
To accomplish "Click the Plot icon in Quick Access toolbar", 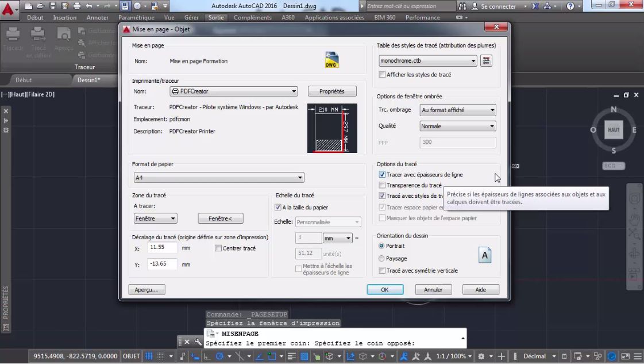I will tap(78, 6).
